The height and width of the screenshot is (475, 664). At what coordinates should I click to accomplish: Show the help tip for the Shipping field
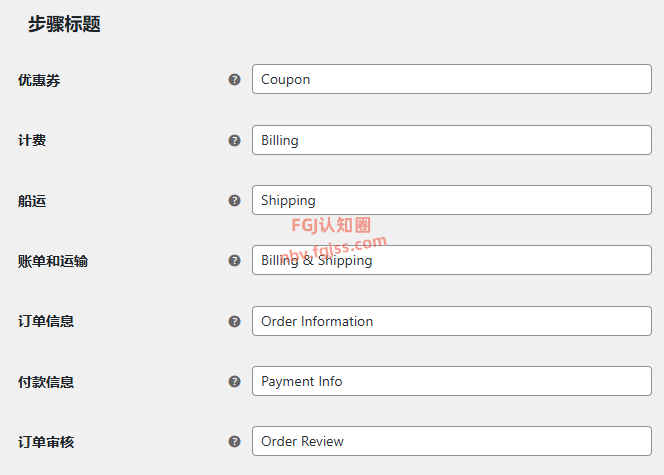[234, 200]
